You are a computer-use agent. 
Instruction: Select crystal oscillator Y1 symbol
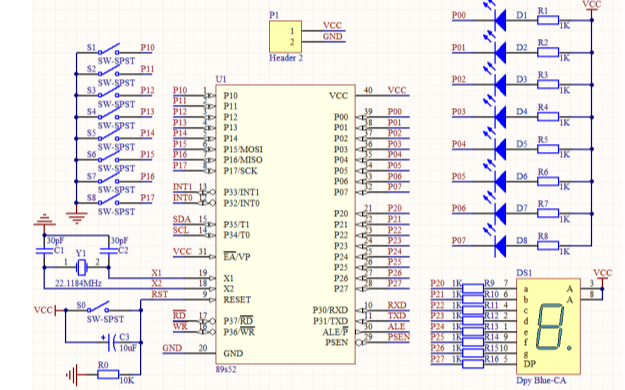tap(81, 267)
